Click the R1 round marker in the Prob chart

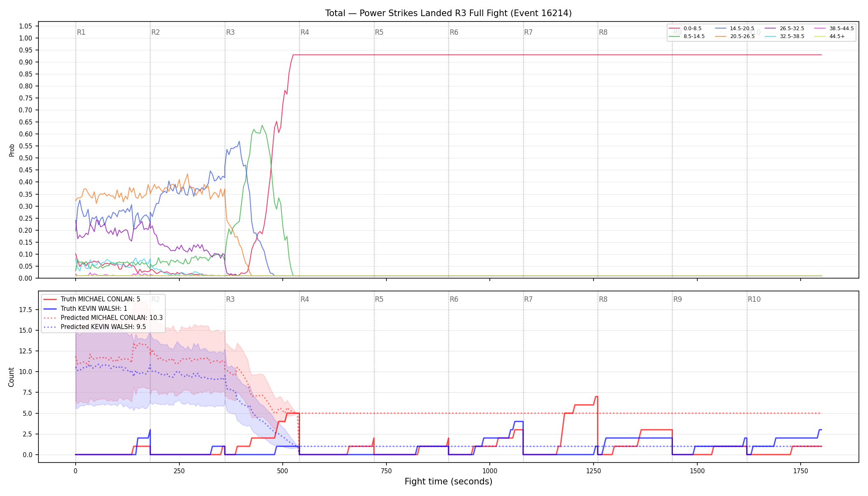tap(81, 32)
